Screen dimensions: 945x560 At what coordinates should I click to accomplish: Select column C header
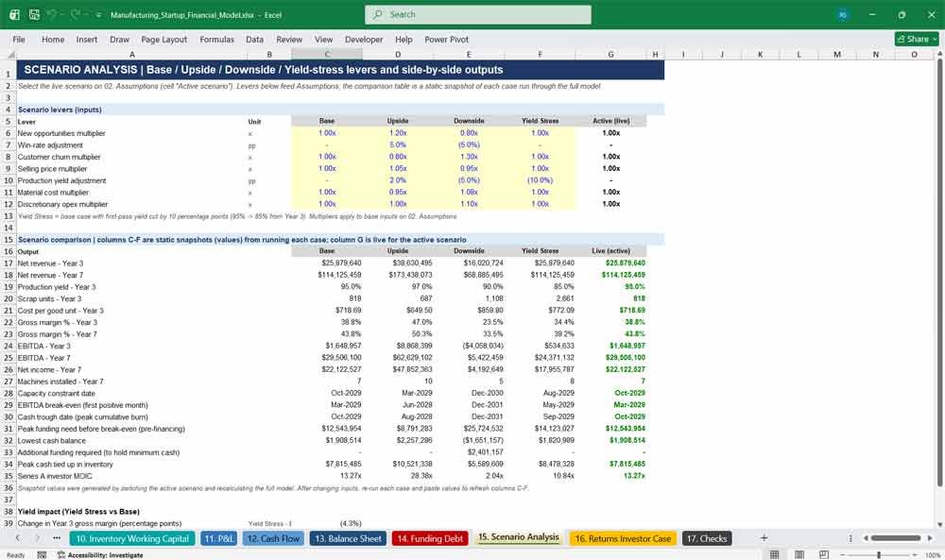[327, 54]
